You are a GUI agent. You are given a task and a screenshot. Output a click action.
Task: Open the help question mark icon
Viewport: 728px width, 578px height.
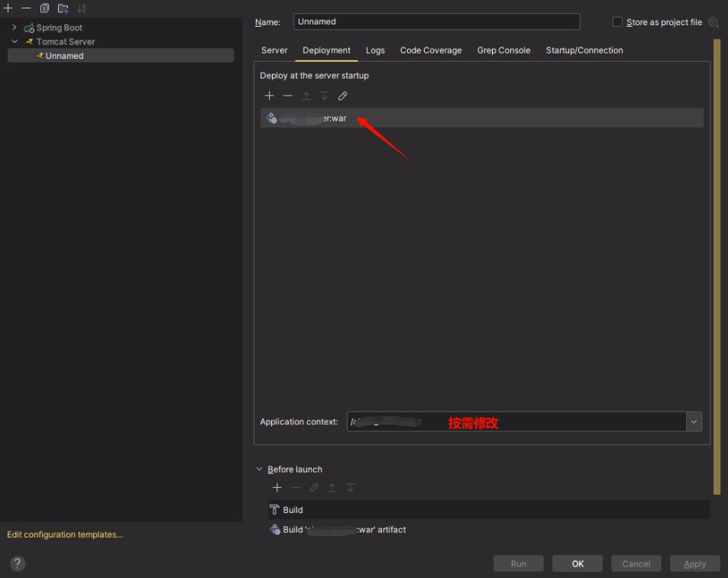point(18,563)
